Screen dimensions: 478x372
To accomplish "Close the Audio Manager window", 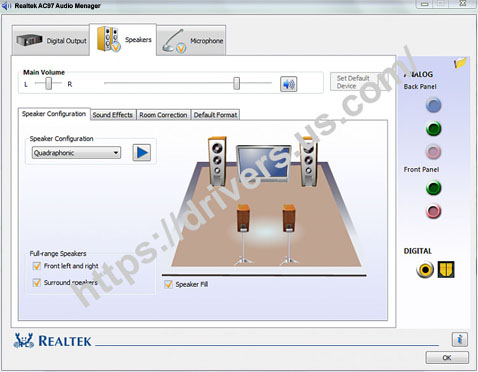I will (463, 4).
